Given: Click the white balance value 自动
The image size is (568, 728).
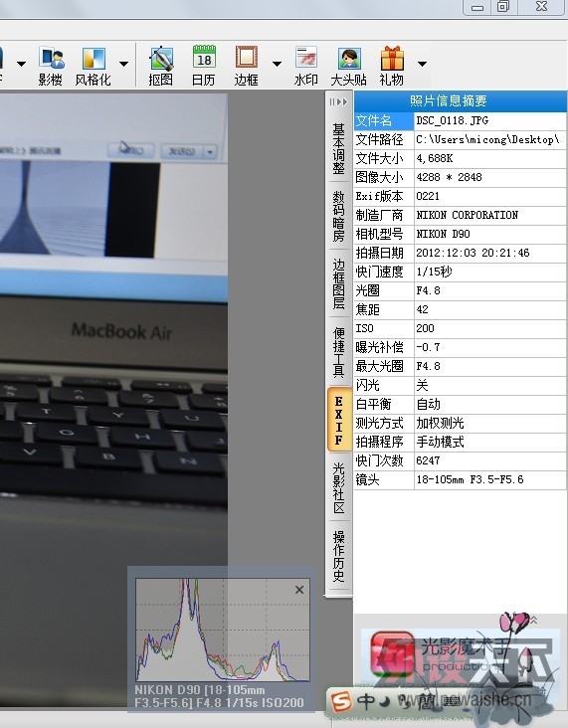Looking at the screenshot, I should (x=428, y=405).
